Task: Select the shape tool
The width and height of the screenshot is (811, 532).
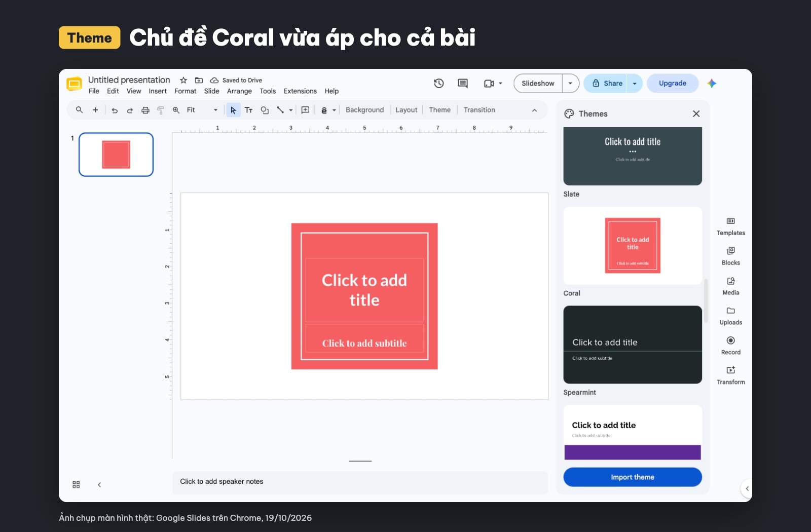Action: (265, 110)
